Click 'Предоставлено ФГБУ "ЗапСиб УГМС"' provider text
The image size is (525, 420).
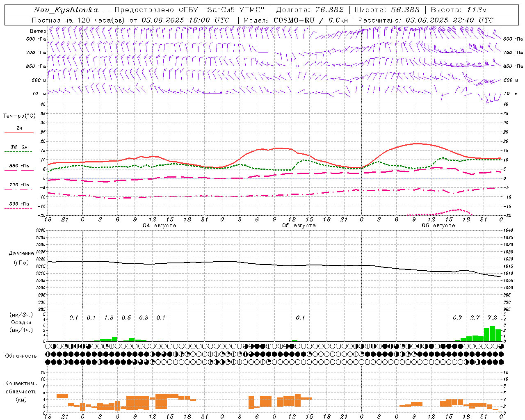pyautogui.click(x=189, y=10)
